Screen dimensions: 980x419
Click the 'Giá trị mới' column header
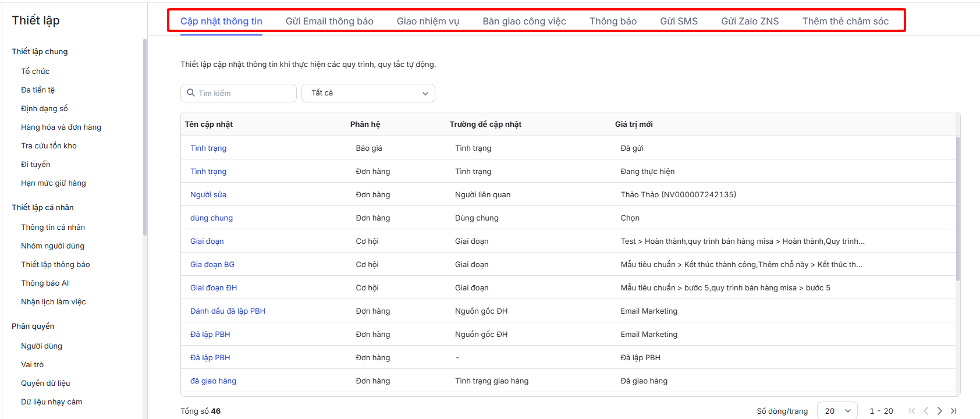tap(634, 124)
